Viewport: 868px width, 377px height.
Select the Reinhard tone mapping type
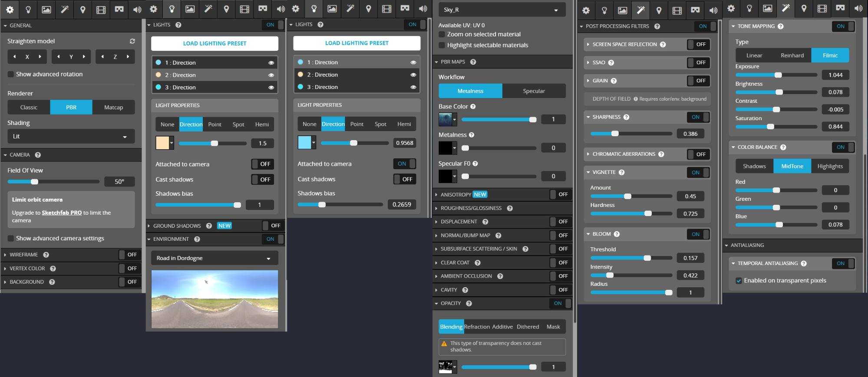[x=792, y=56]
